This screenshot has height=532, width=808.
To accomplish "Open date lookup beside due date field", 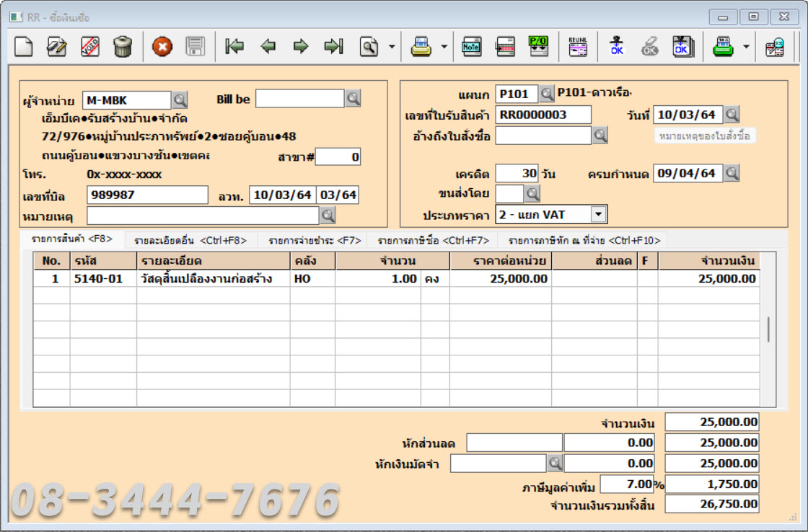I will point(732,173).
